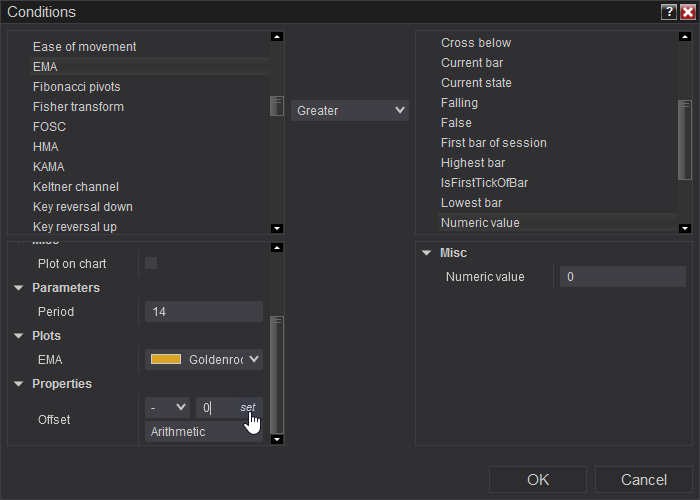700x500 pixels.
Task: Close the Conditions dialog
Action: coord(687,12)
